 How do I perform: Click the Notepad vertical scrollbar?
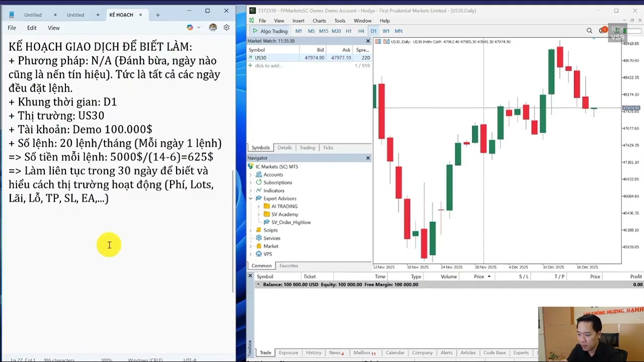(x=233, y=231)
